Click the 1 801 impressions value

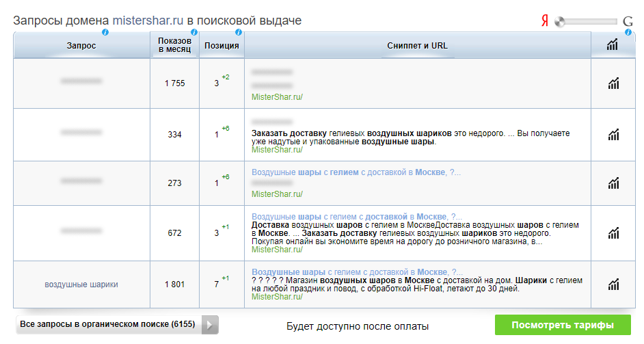click(175, 285)
